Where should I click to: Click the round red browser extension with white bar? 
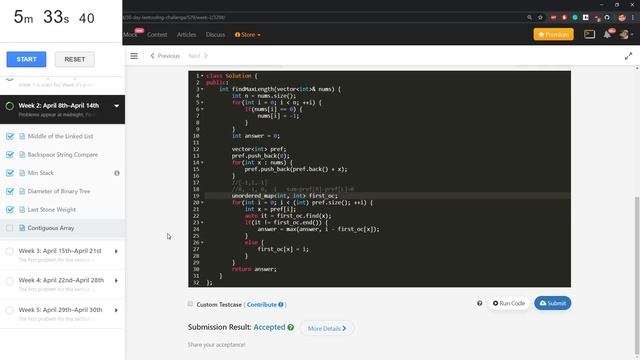click(x=564, y=18)
